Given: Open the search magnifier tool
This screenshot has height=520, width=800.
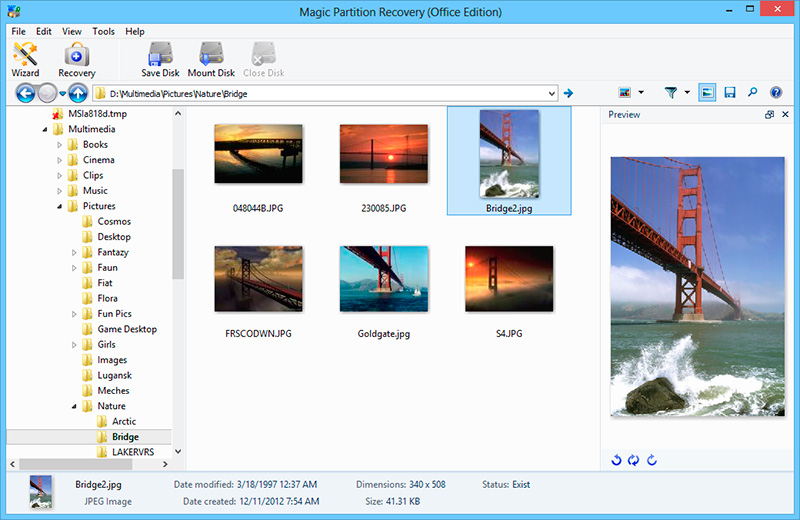Looking at the screenshot, I should (753, 92).
